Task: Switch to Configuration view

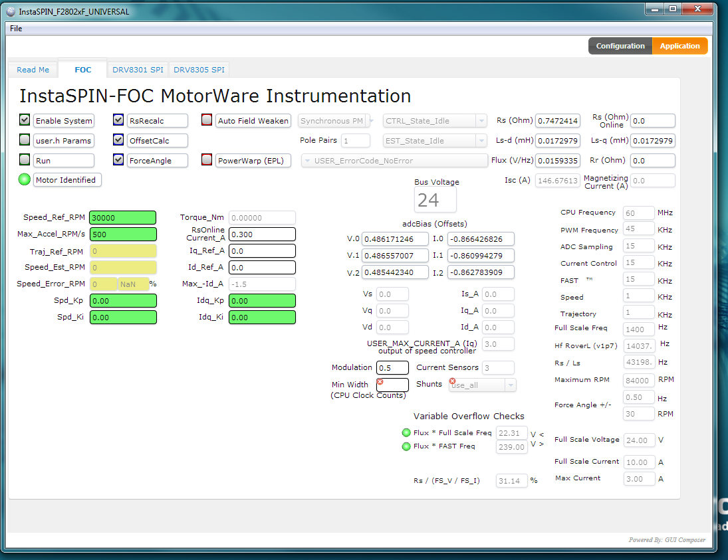Action: (x=620, y=46)
